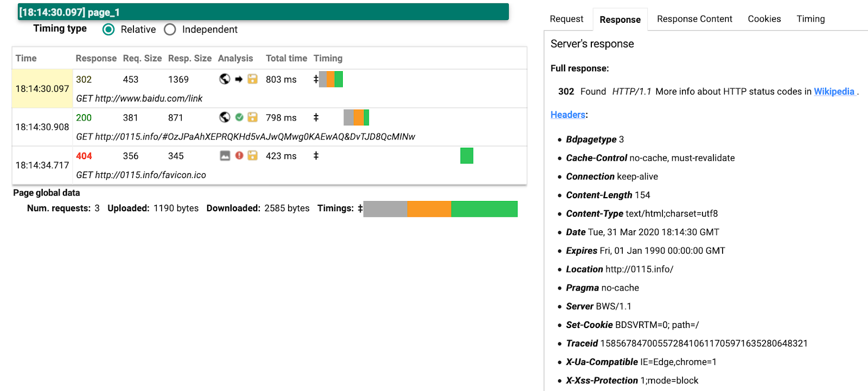Image resolution: width=868 pixels, height=391 pixels.
Task: Click the Resp. Size column header
Action: (190, 58)
